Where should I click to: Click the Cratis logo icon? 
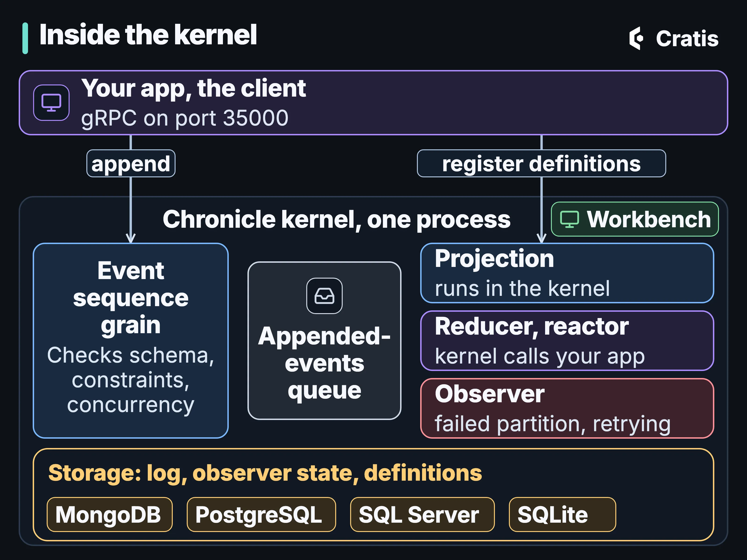point(636,38)
